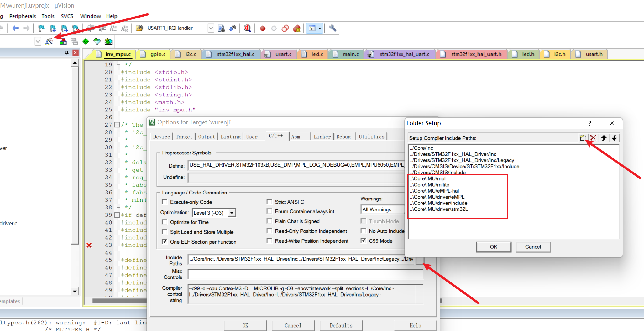Screen dimensions: 644x331
Task: Click the uncomment selection icon
Action: (124, 28)
